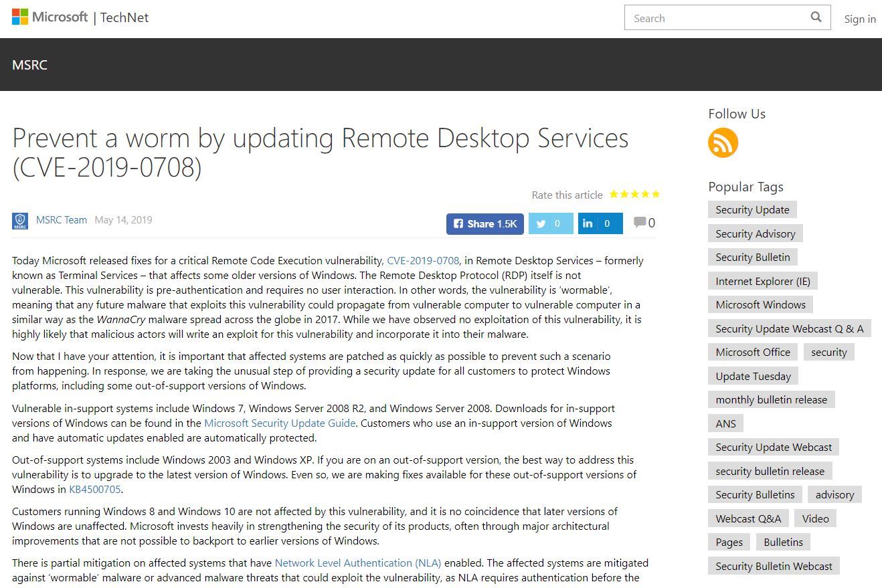Click Sign in link
Screen dimensions: 882x588
coord(860,19)
